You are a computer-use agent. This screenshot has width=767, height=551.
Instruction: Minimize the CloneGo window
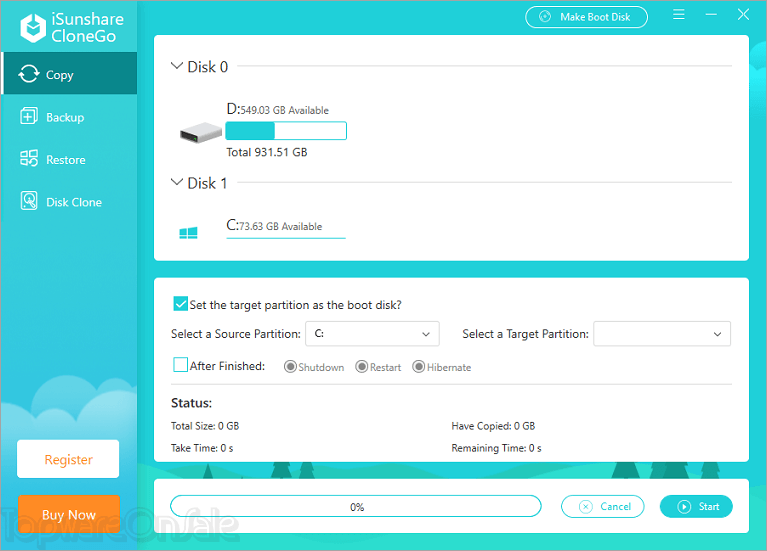[711, 15]
